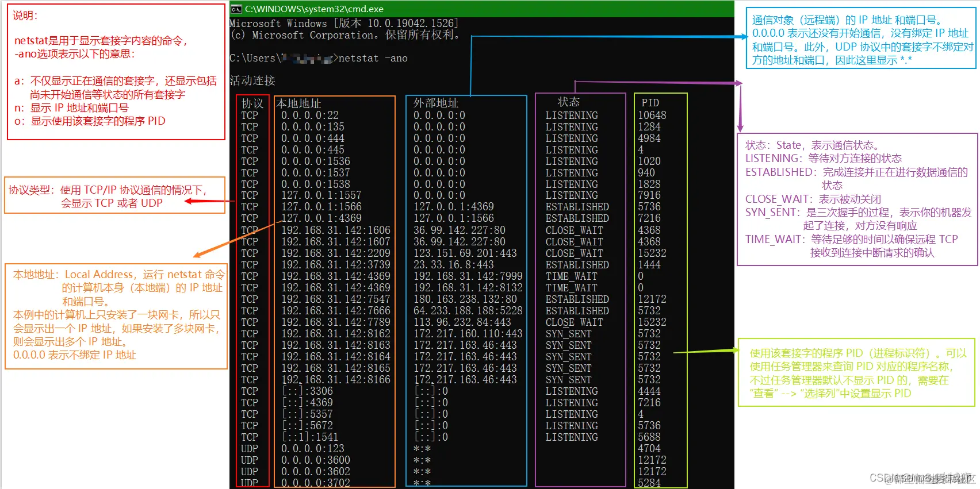Select the 状态 column header
Screen dimensions: 980x489
click(x=569, y=102)
